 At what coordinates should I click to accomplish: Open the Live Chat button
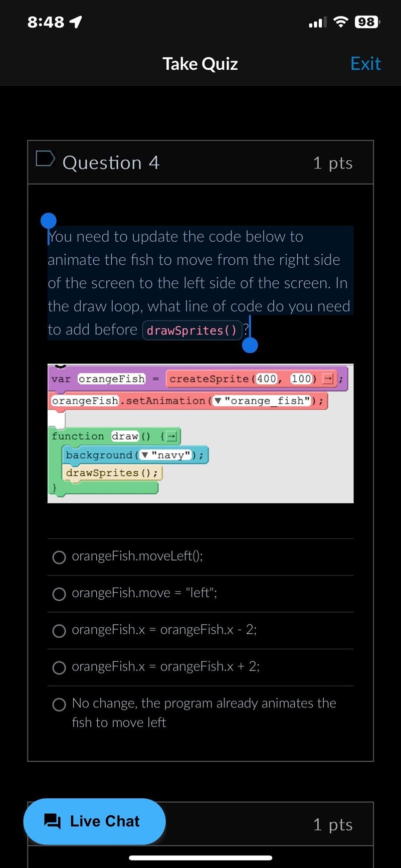tap(94, 821)
